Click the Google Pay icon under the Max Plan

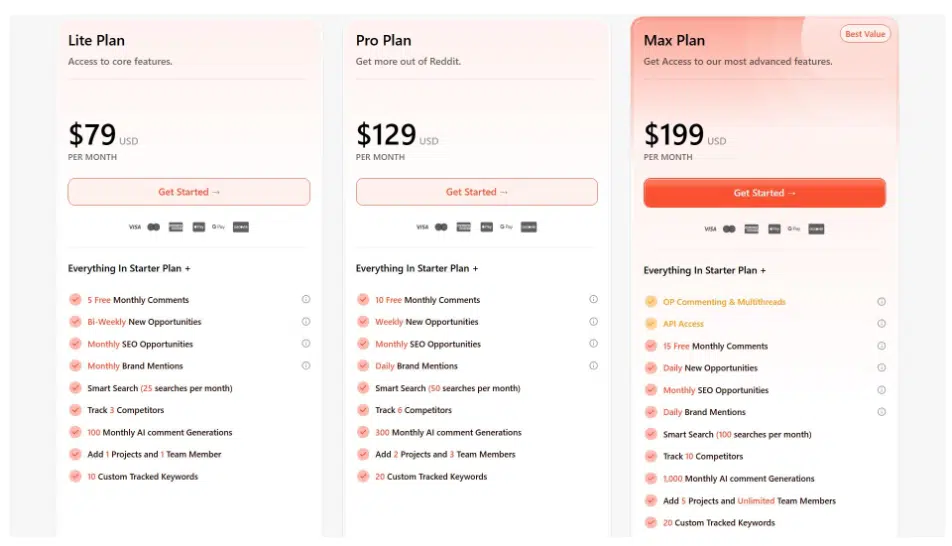coord(794,229)
